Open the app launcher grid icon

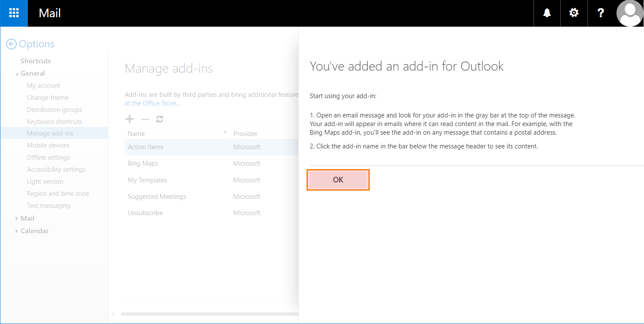14,13
